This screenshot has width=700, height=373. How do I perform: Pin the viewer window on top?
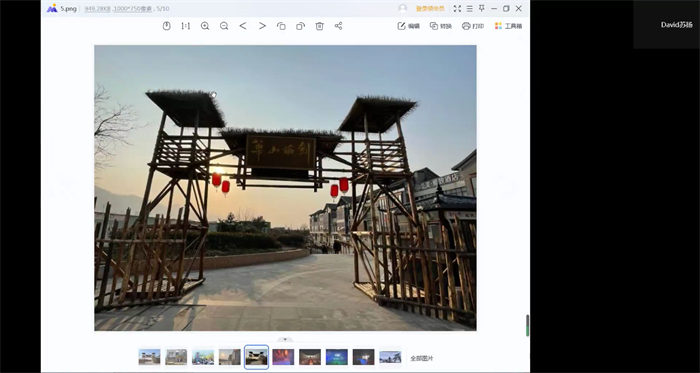(x=482, y=8)
